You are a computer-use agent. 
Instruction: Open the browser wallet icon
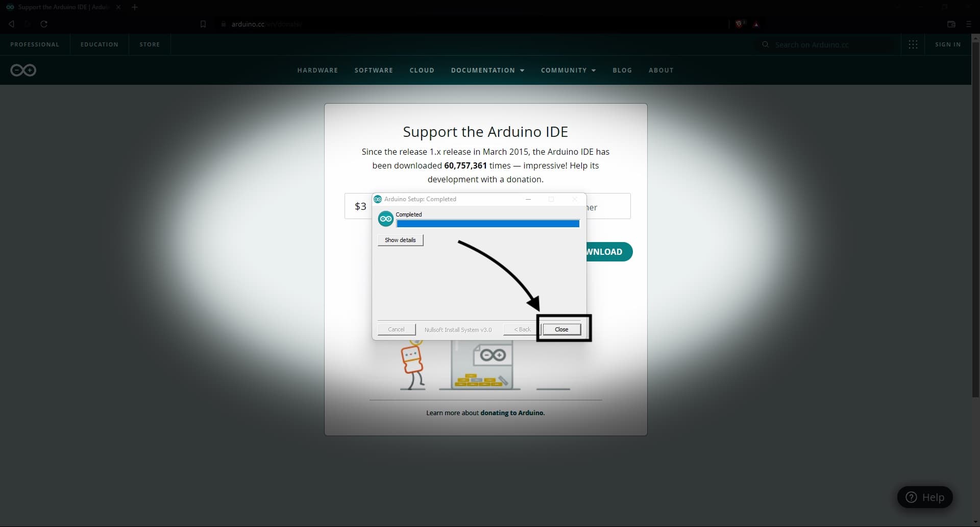(951, 24)
